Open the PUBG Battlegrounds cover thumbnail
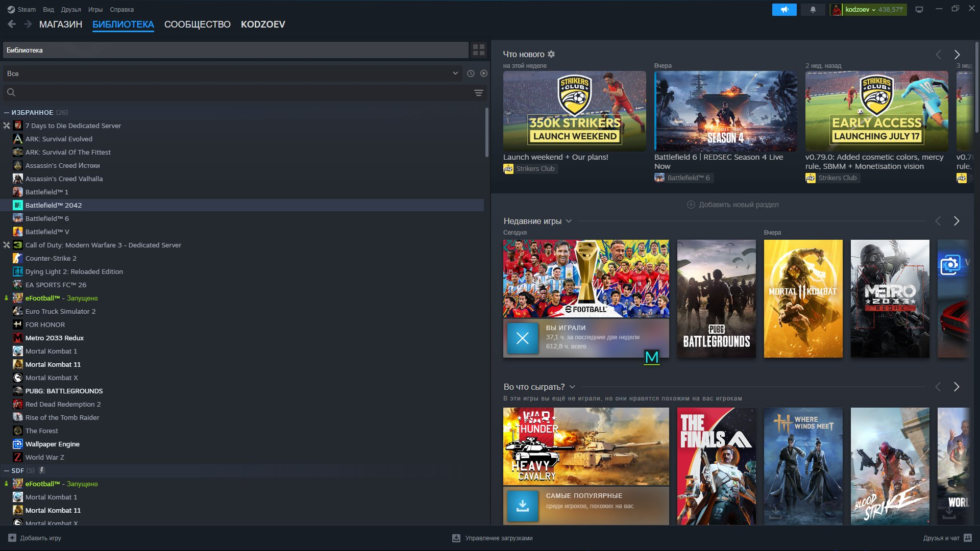The width and height of the screenshot is (980, 551). [717, 298]
